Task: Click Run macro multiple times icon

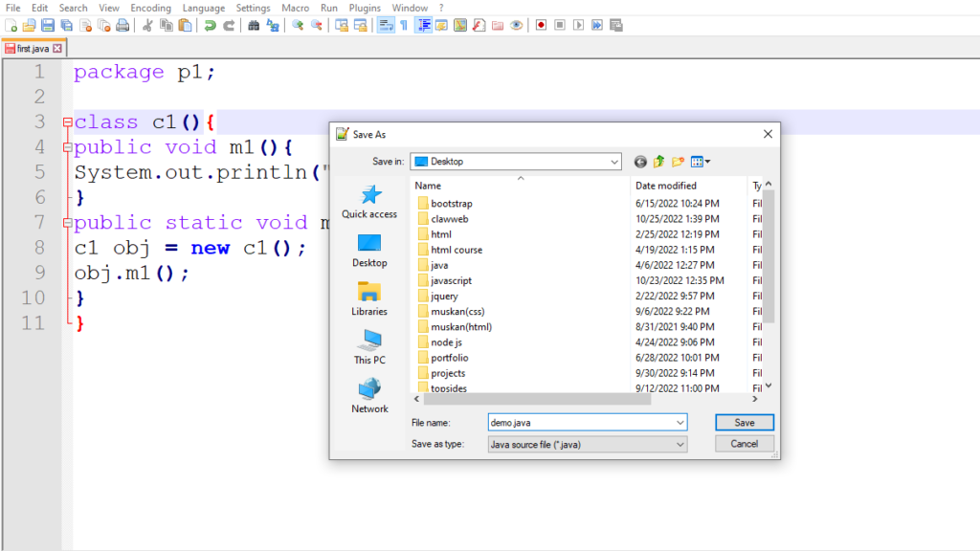Action: pos(597,26)
